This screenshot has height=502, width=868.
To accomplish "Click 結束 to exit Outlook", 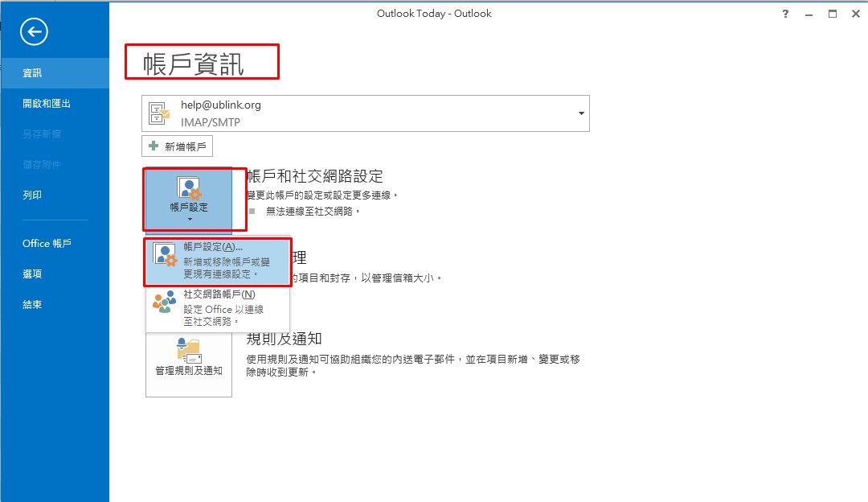I will click(x=32, y=305).
